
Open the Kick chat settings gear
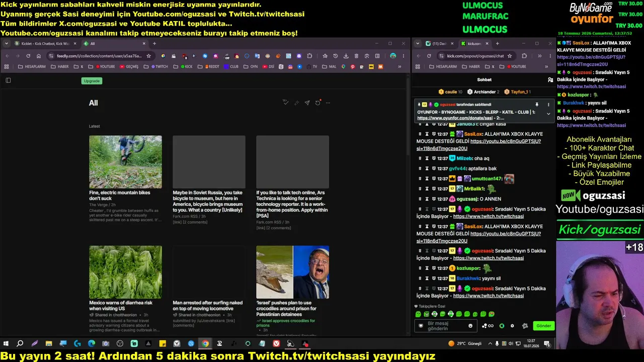tap(512, 326)
